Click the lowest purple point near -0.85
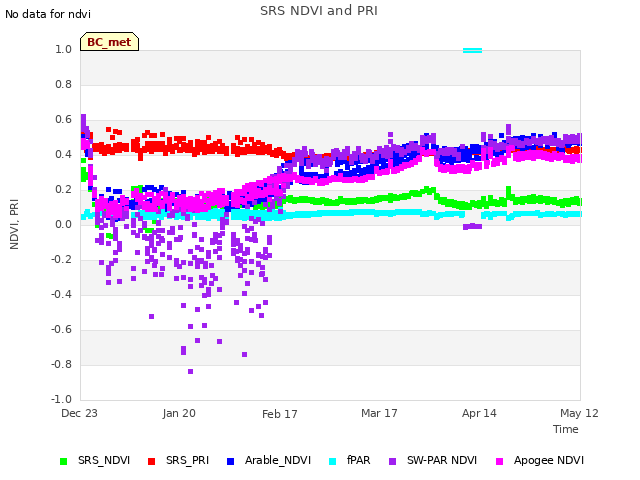Image resolution: width=640 pixels, height=480 pixels. pos(190,371)
